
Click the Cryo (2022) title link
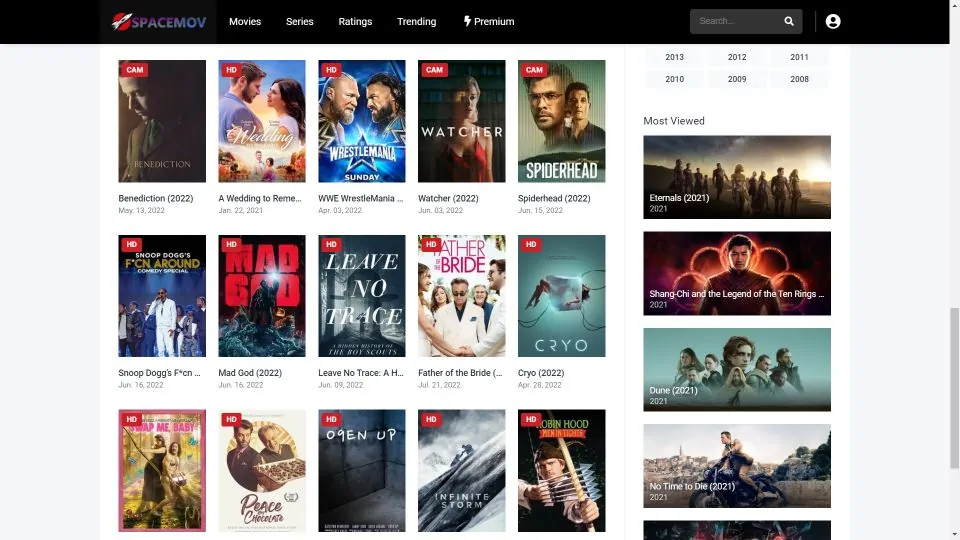541,373
